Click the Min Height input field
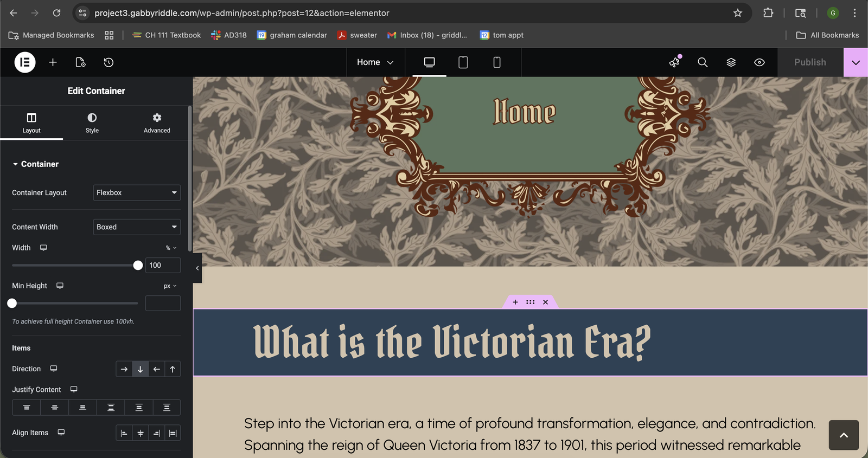This screenshot has width=868, height=458. tap(163, 304)
